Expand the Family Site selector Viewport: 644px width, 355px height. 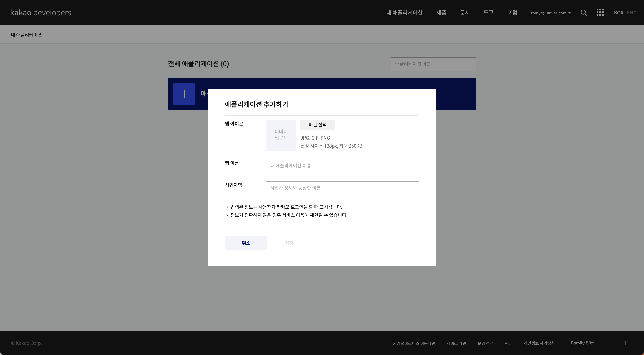(598, 343)
